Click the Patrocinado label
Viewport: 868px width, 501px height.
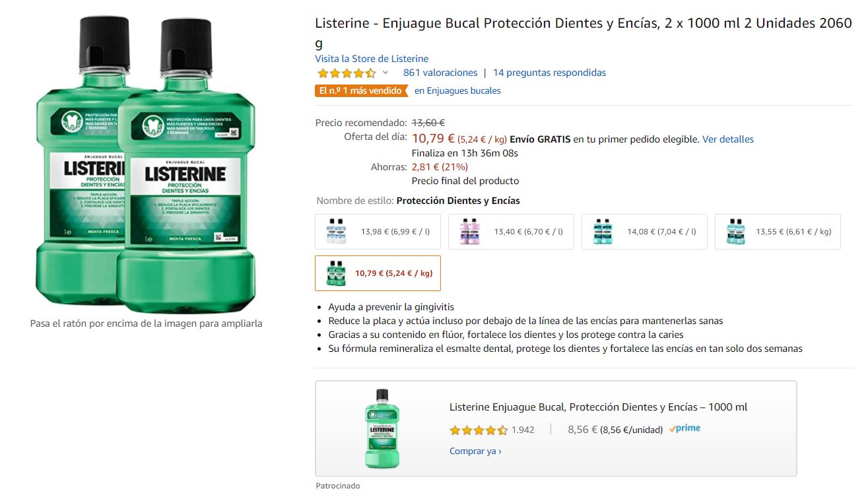(x=338, y=486)
